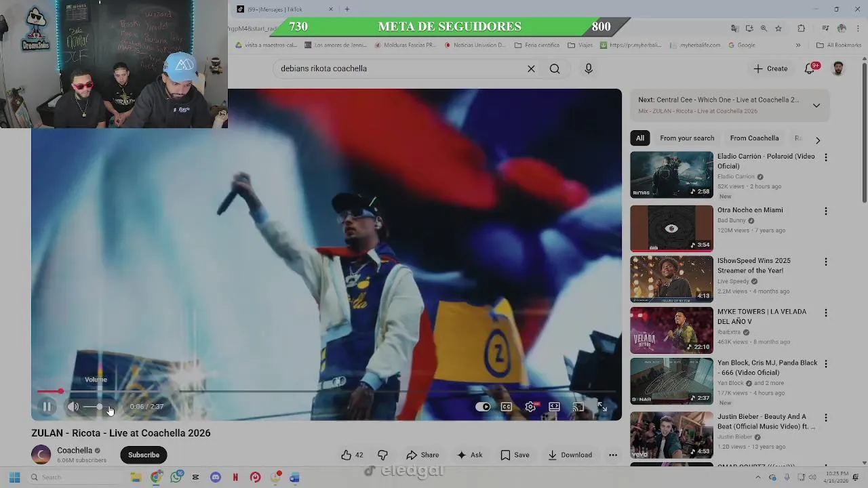Start voice search with microphone icon
Viewport: 868px width, 488px height.
pos(589,68)
